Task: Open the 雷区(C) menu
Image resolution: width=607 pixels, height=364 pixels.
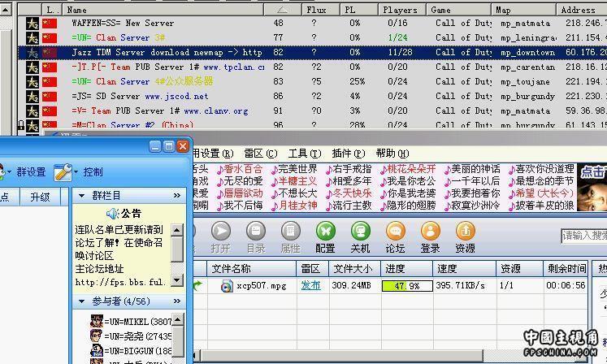Action: pos(261,154)
